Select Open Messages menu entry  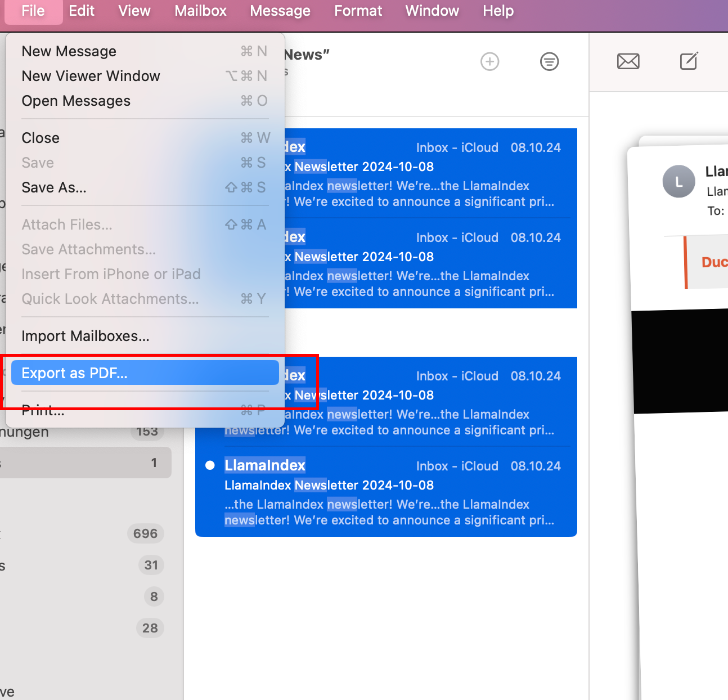[145, 101]
